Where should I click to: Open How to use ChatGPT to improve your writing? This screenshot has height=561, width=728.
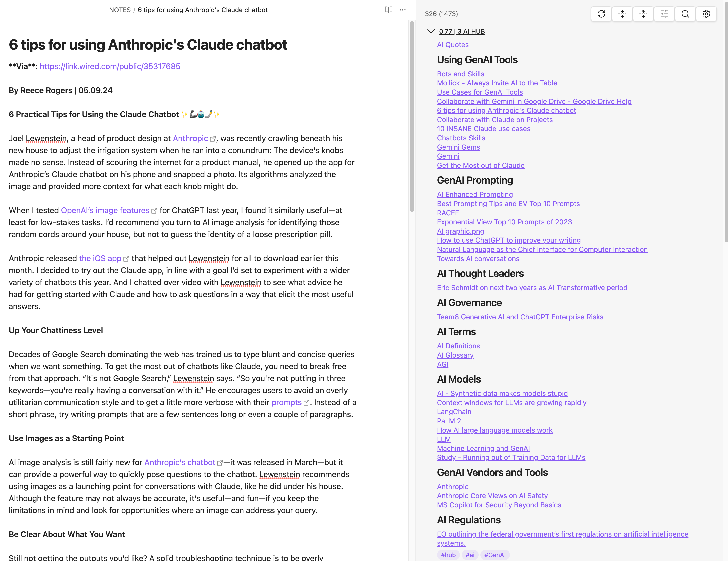(x=509, y=240)
